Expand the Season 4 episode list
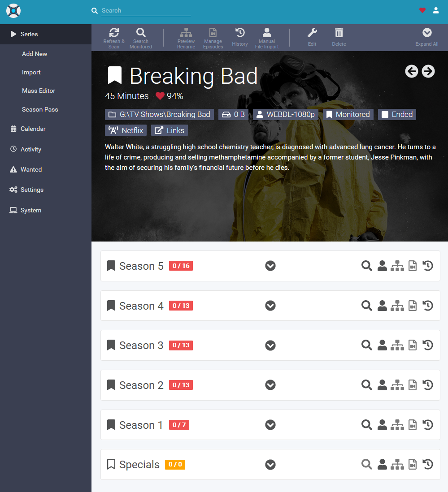This screenshot has height=492, width=448. click(x=270, y=305)
